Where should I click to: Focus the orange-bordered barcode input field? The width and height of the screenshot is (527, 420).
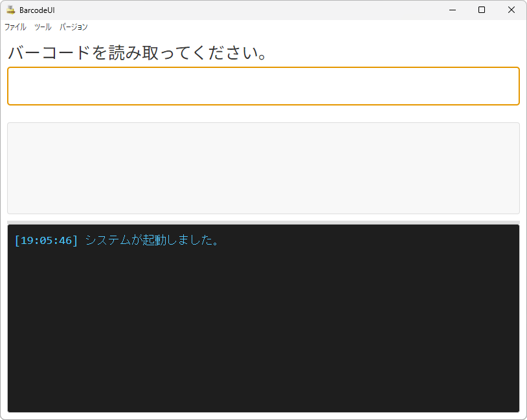263,86
